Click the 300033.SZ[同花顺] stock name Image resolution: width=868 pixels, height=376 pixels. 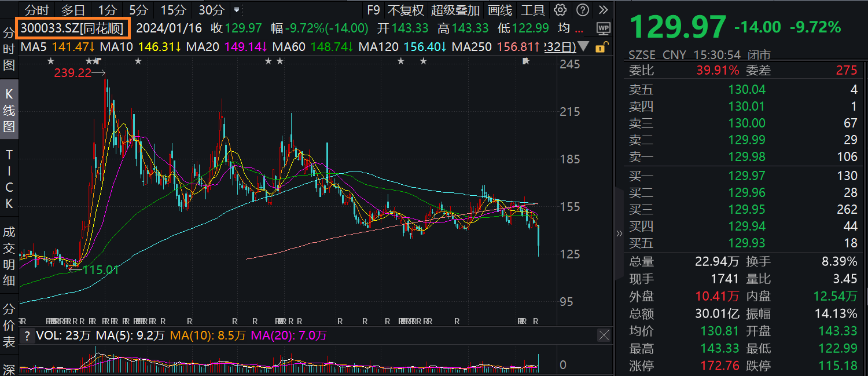click(73, 28)
